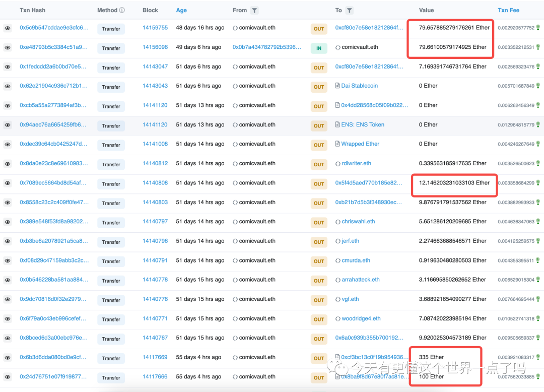Open transaction hash 0x7089ec5664bd8d54af

click(x=53, y=183)
